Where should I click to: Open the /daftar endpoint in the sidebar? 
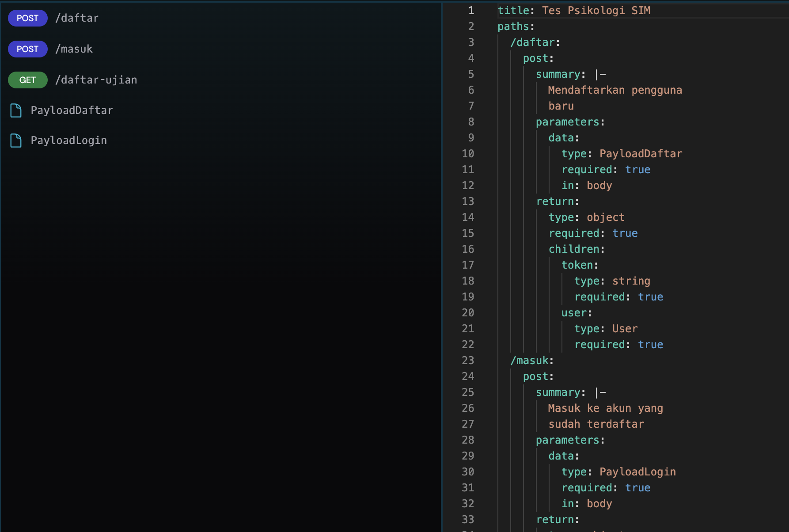(77, 18)
